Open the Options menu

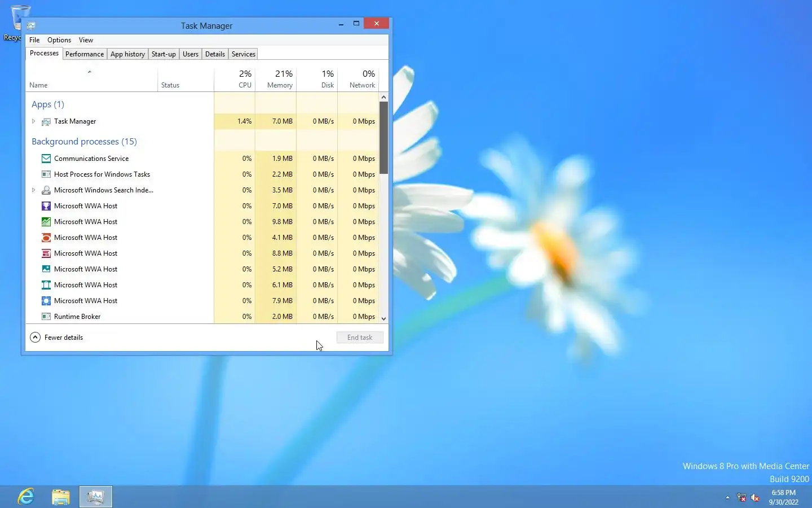[x=59, y=40]
